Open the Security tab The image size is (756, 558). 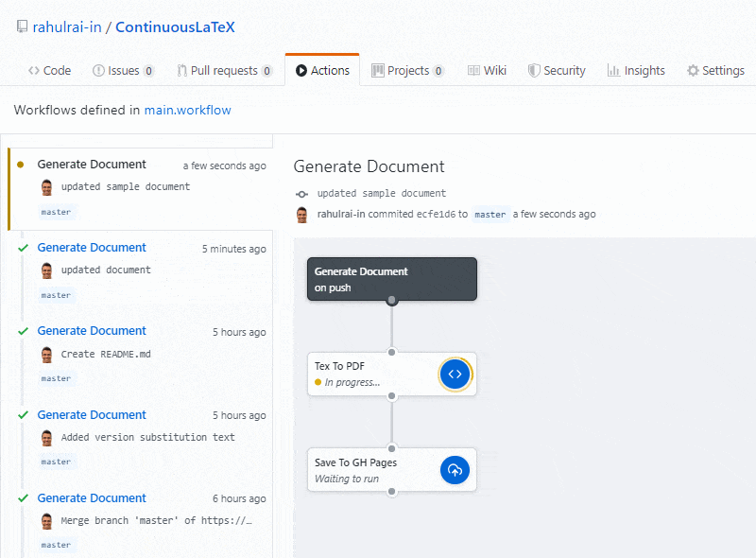[x=557, y=71]
